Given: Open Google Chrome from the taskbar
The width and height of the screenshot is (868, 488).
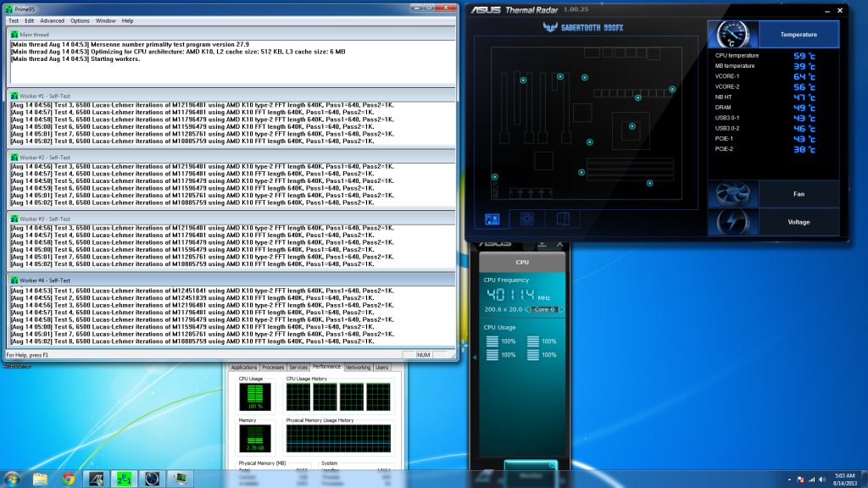Looking at the screenshot, I should click(68, 479).
